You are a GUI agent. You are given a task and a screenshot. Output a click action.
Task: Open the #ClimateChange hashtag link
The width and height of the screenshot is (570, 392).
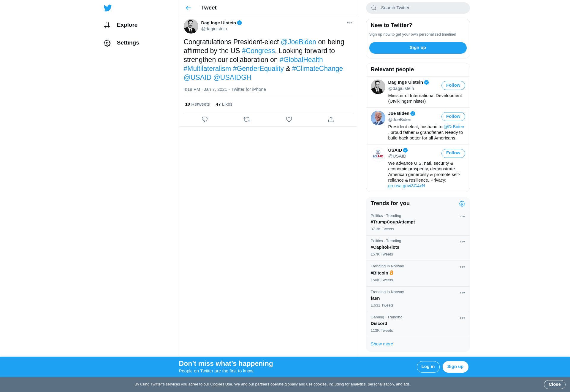[x=317, y=69]
